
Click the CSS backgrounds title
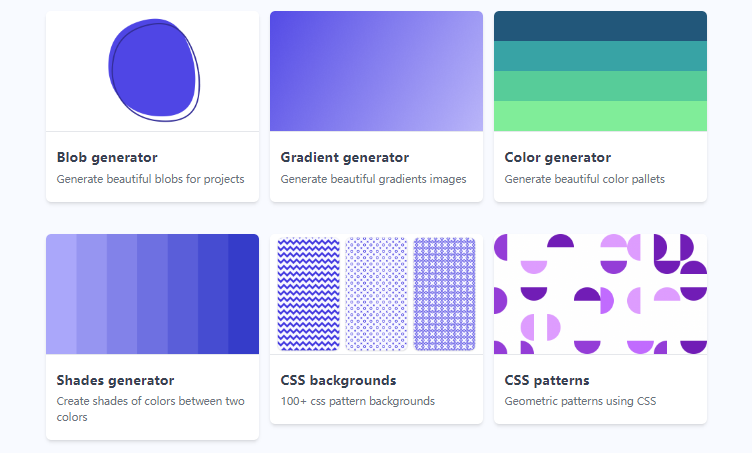point(338,380)
